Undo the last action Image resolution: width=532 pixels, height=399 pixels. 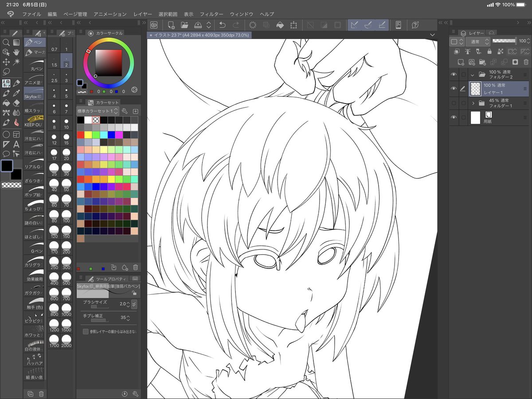click(x=223, y=25)
